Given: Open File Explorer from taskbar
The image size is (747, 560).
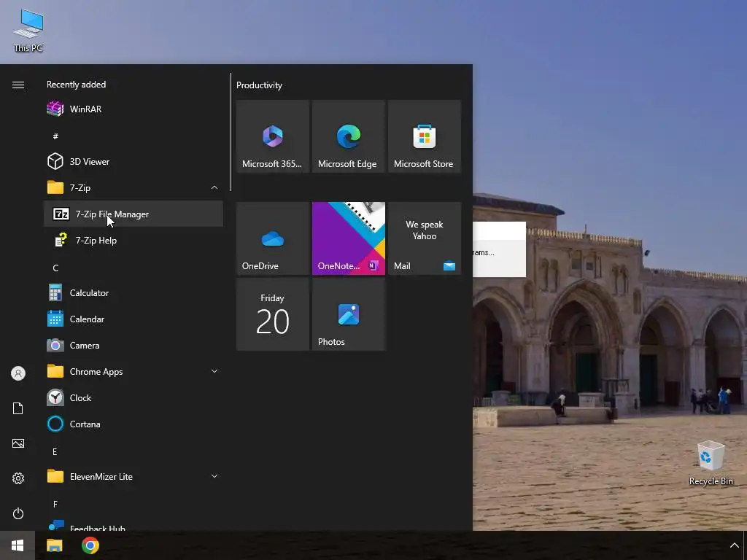Looking at the screenshot, I should tap(54, 545).
